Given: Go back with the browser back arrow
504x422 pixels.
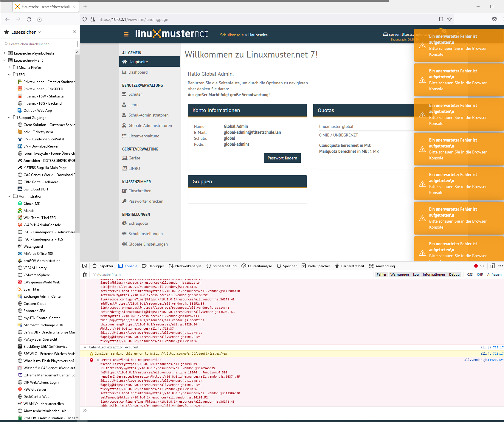Looking at the screenshot, I should [7, 19].
